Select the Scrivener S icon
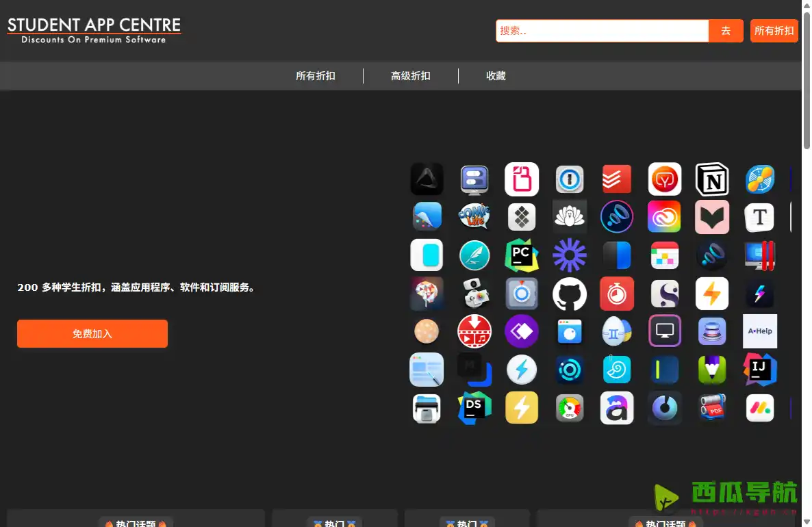 coord(664,294)
